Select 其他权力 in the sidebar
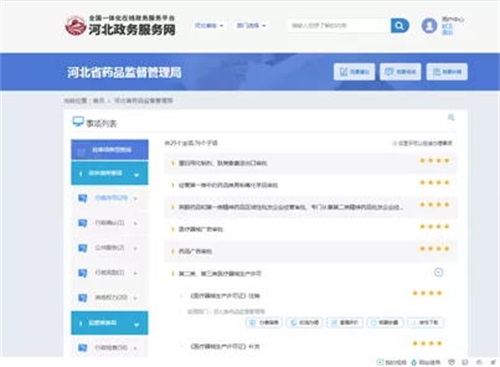Image resolution: width=500 pixels, height=367 pixels. (x=111, y=297)
